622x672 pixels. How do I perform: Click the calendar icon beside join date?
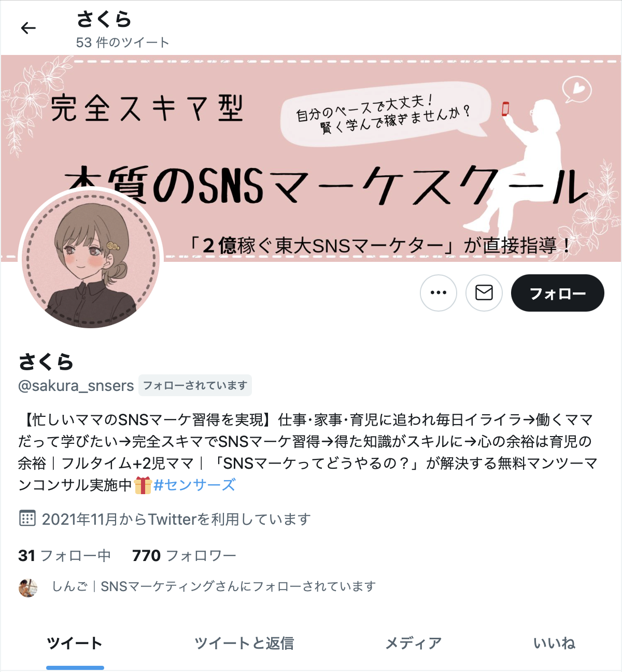(x=27, y=519)
